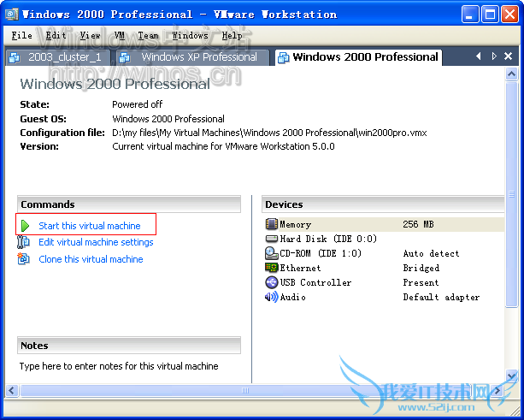Click the Edit virtual machine settings wrench icon
524x420 pixels.
pos(23,242)
